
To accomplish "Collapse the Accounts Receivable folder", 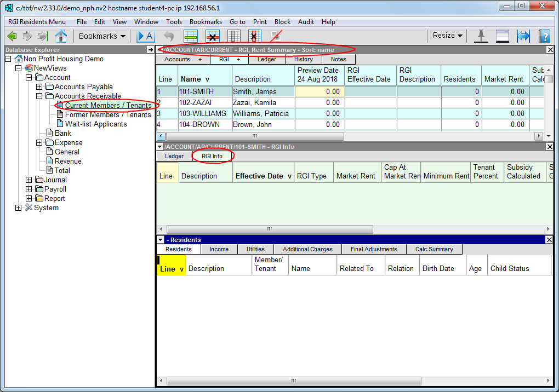I will coord(39,96).
